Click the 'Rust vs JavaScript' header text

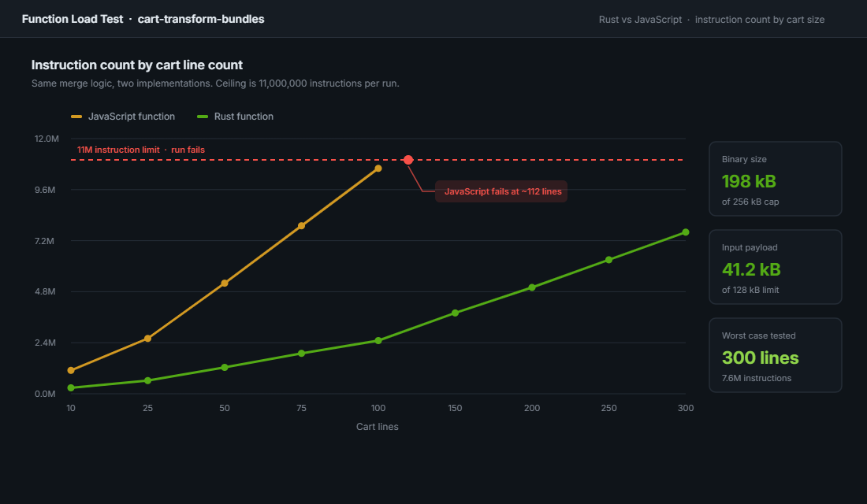(640, 20)
